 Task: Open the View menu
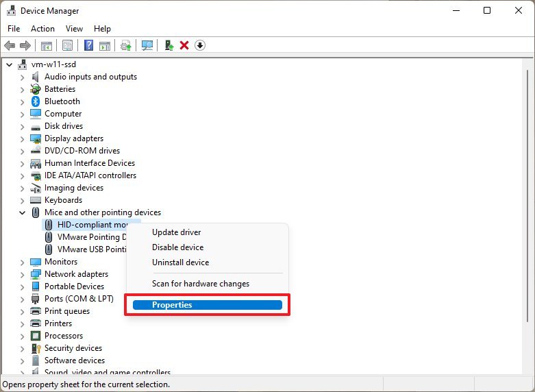point(74,29)
